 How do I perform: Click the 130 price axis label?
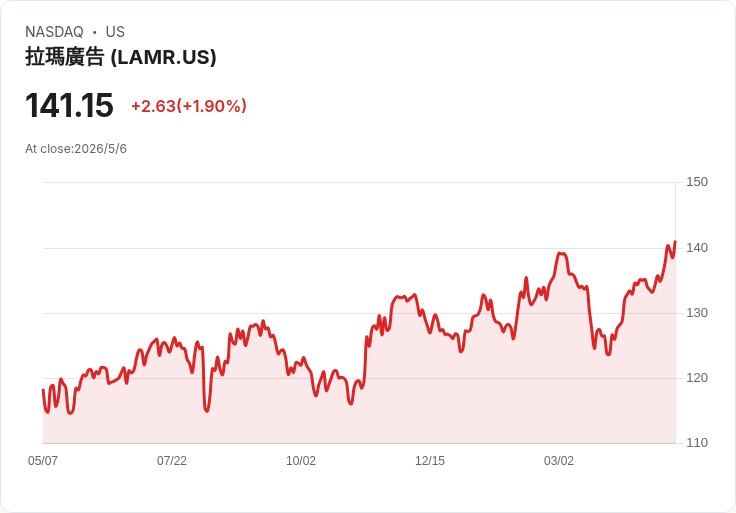pos(697,313)
